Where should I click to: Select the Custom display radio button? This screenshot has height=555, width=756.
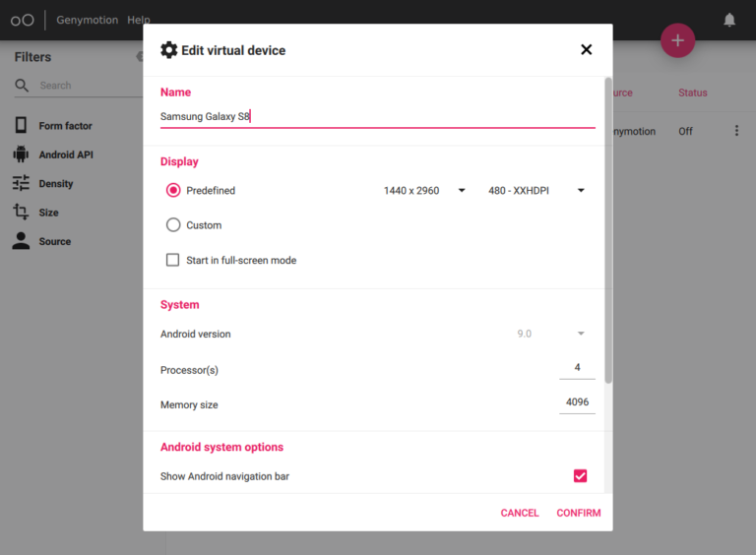pos(173,225)
